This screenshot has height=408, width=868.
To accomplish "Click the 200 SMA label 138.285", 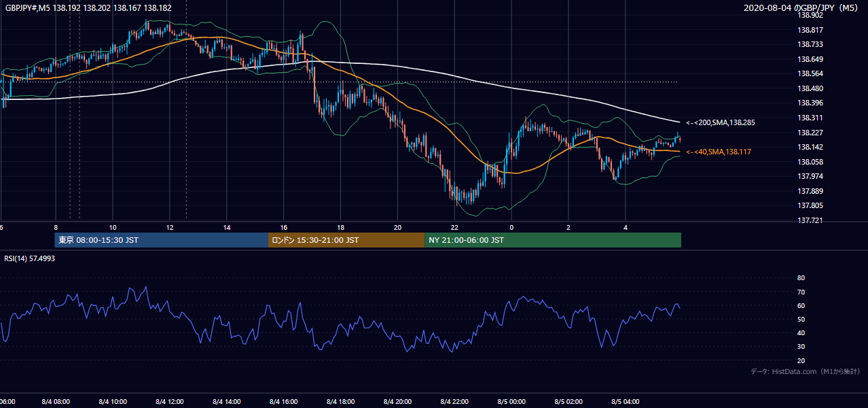I will [721, 123].
